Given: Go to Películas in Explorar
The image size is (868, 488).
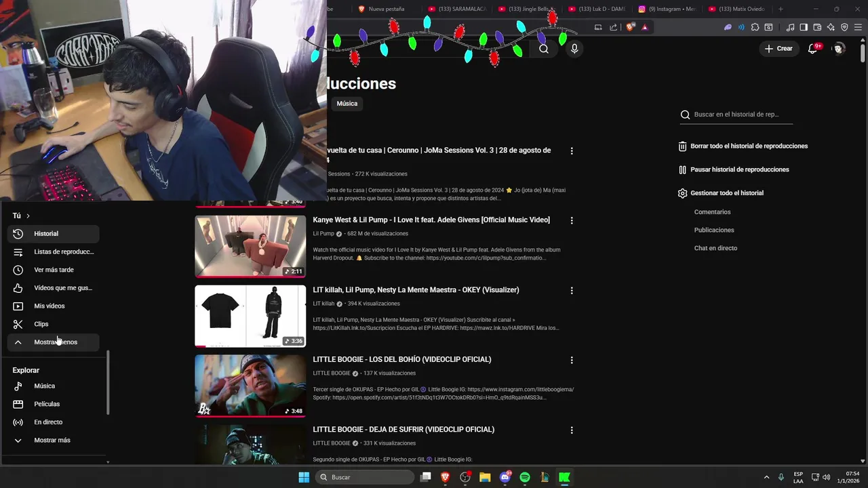Looking at the screenshot, I should tap(54, 404).
